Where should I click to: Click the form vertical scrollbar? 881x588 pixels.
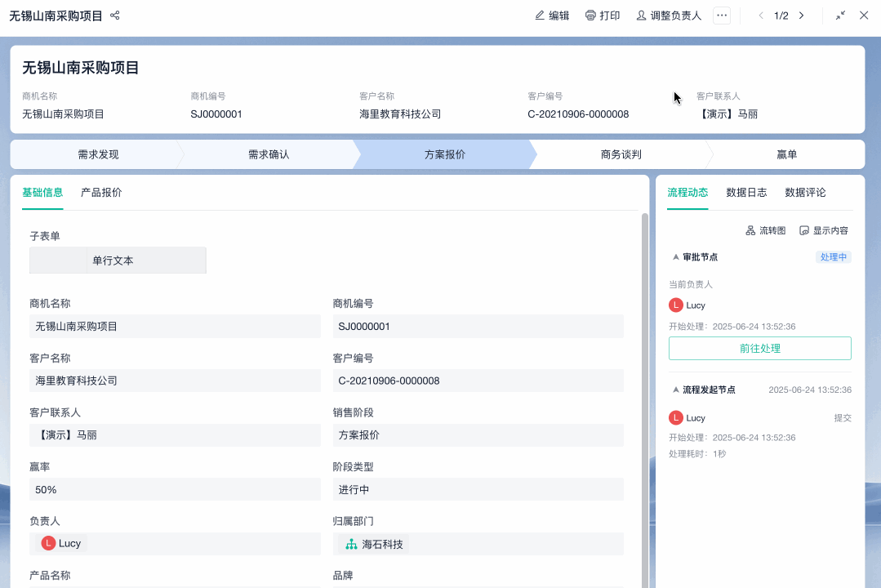[645, 400]
